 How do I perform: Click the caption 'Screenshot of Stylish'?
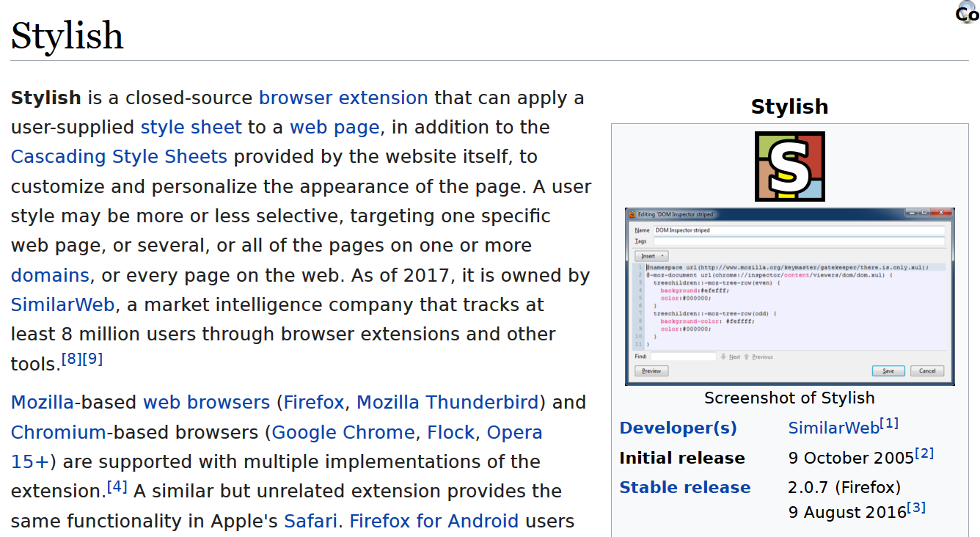pos(789,398)
